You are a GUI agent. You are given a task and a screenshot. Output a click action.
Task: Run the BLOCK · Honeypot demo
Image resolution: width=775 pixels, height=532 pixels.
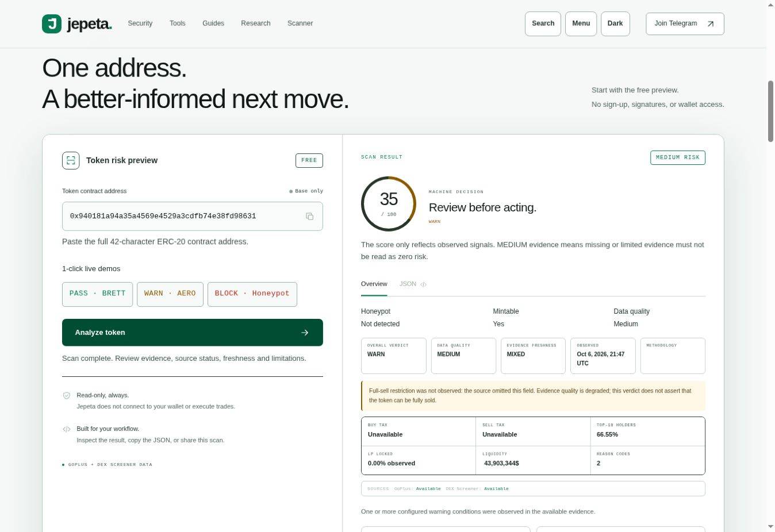click(252, 294)
